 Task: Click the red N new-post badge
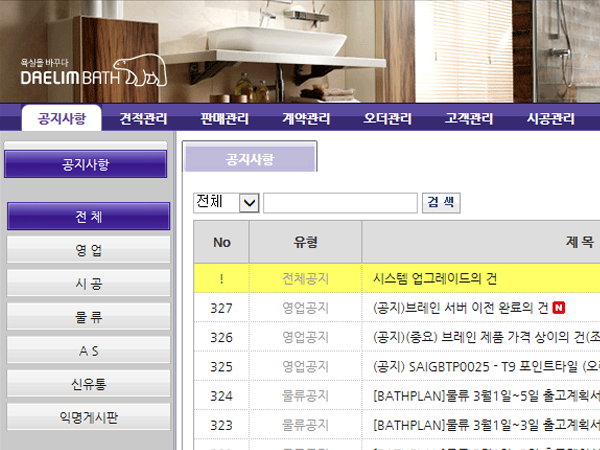[559, 308]
